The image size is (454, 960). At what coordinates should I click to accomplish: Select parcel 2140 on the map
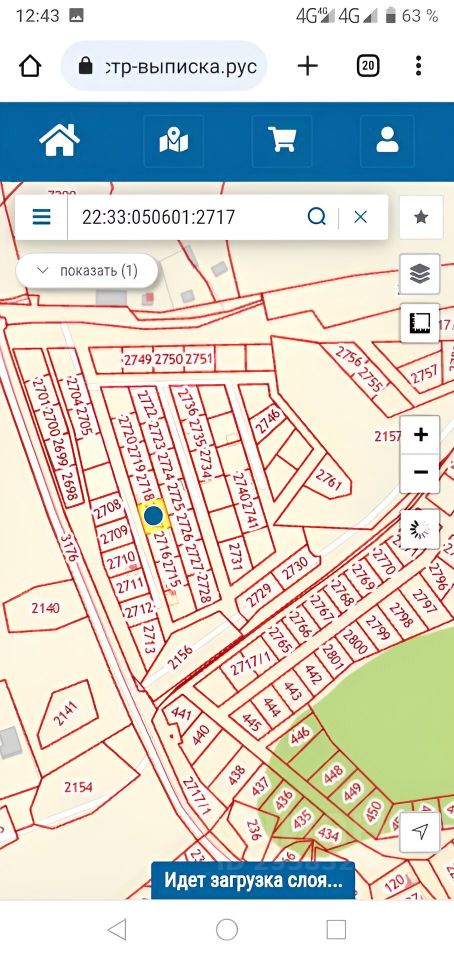(46, 609)
